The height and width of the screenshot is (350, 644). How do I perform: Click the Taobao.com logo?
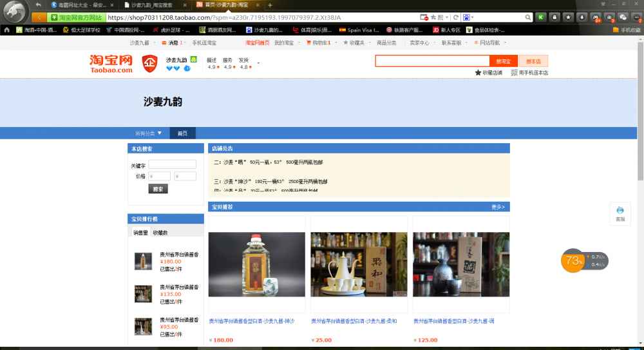tap(111, 64)
